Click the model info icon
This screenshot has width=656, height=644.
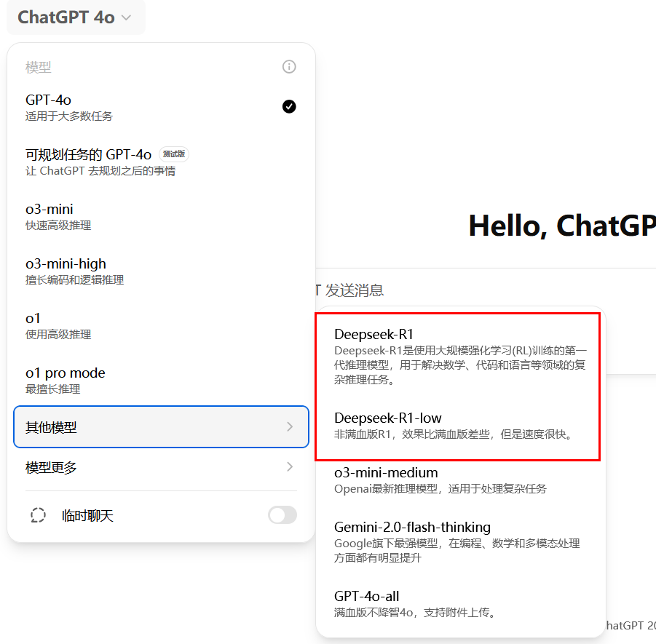(x=289, y=66)
